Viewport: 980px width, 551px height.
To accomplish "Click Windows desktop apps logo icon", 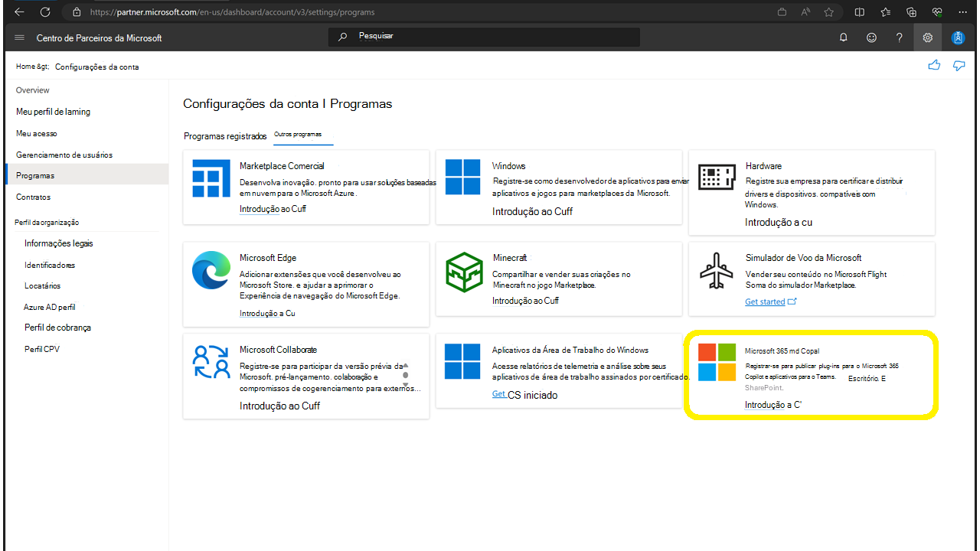I will 463,361.
